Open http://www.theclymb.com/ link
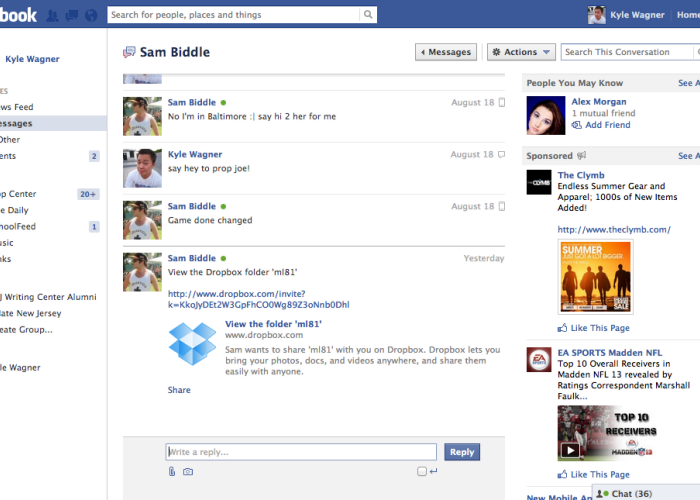Screen dimensions: 700x500 pyautogui.click(x=614, y=229)
